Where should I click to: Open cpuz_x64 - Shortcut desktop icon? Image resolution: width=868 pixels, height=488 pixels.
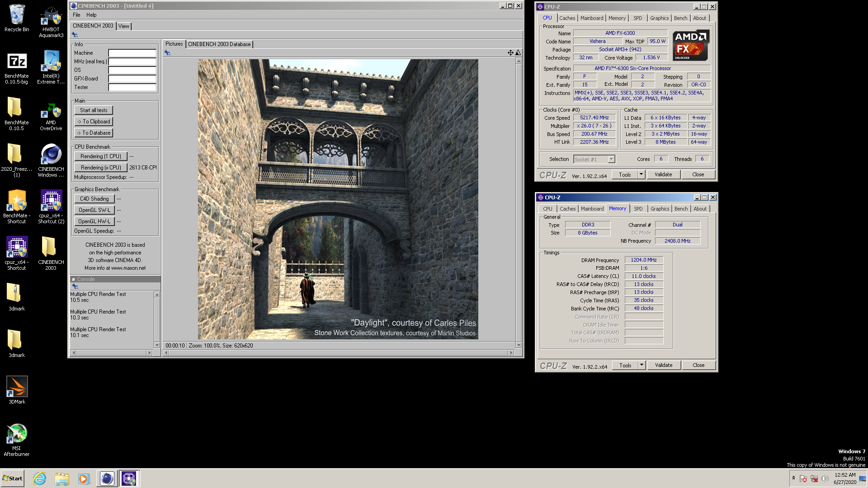(x=17, y=253)
